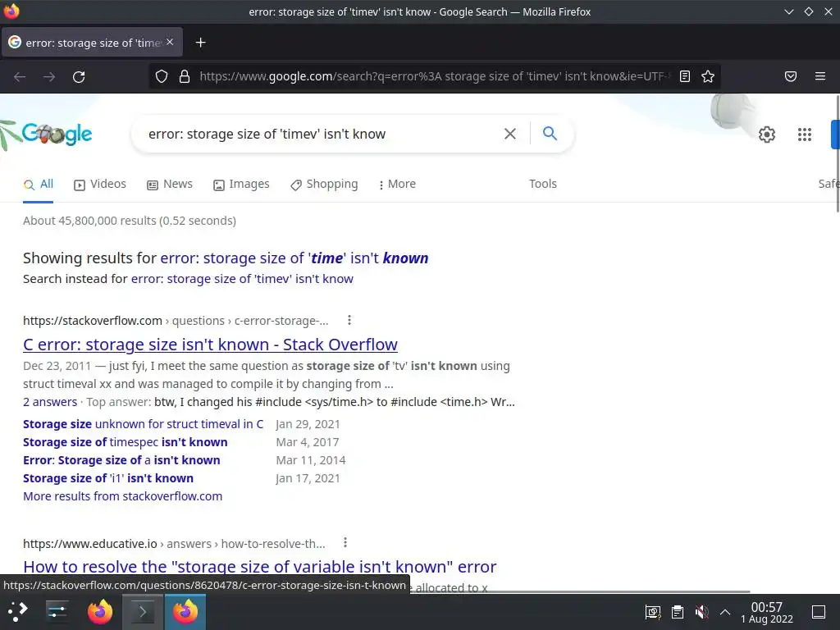840x630 pixels.
Task: Open display configuration tray icon
Action: pos(652,612)
